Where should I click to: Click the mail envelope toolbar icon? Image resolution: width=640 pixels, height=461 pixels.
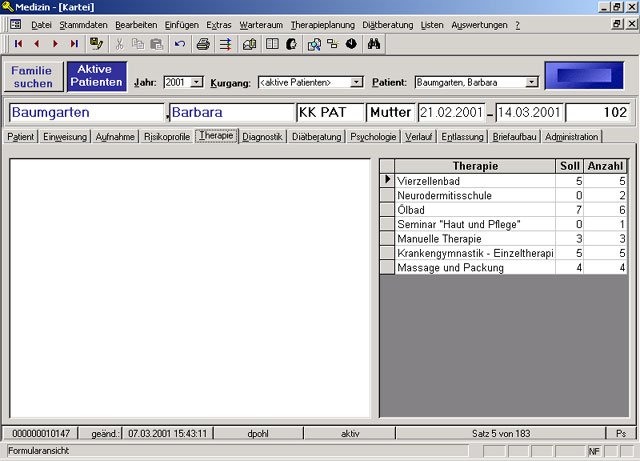click(249, 44)
